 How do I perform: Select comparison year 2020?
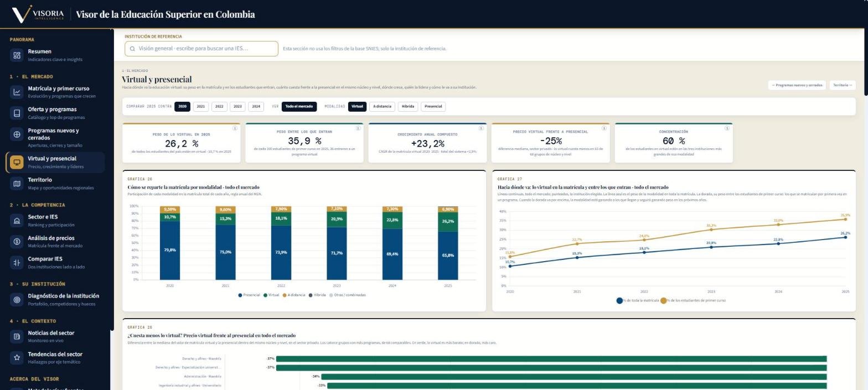point(182,107)
